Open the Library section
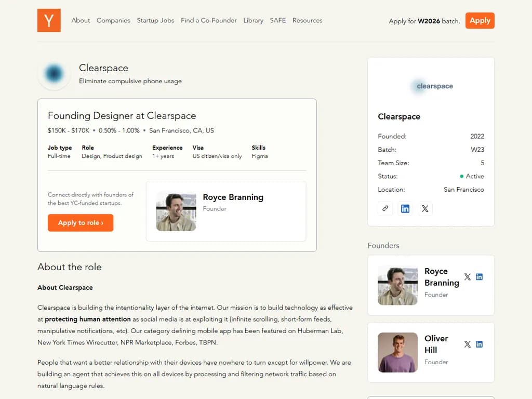The image size is (532, 399). click(253, 21)
